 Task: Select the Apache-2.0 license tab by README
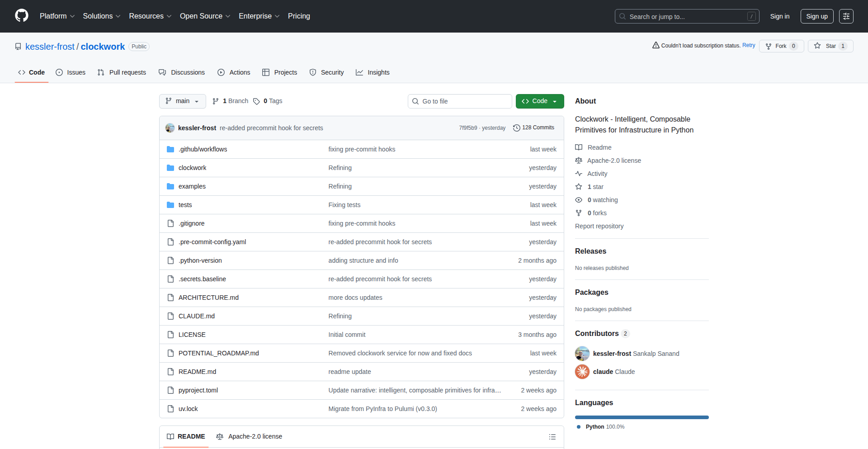tap(249, 437)
